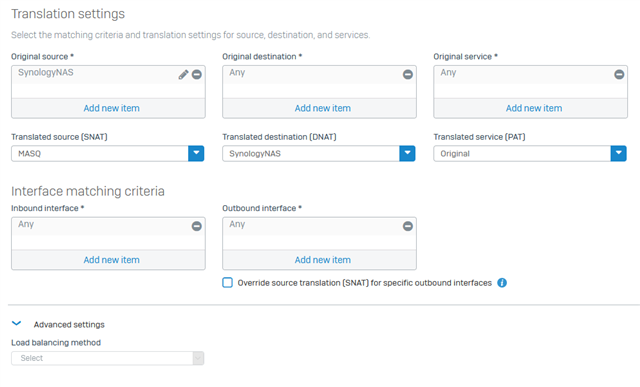This screenshot has height=387, width=640.
Task: Open Translated destination (DNAT) dropdown
Action: click(407, 153)
